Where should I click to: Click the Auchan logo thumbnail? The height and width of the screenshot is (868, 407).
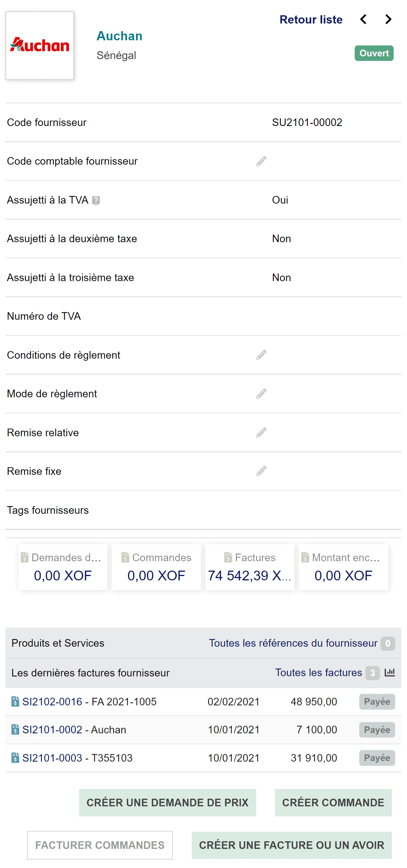coord(40,45)
